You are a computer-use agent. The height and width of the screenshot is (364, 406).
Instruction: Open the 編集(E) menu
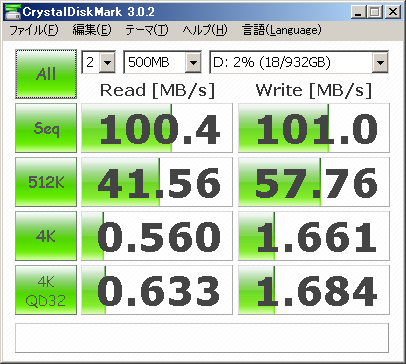coord(92,30)
